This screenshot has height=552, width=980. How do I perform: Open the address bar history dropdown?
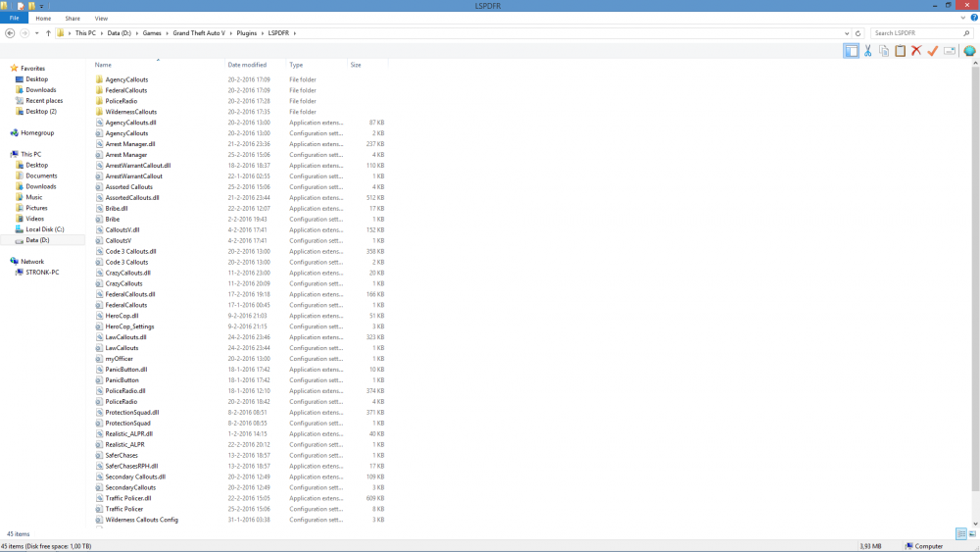click(x=847, y=33)
